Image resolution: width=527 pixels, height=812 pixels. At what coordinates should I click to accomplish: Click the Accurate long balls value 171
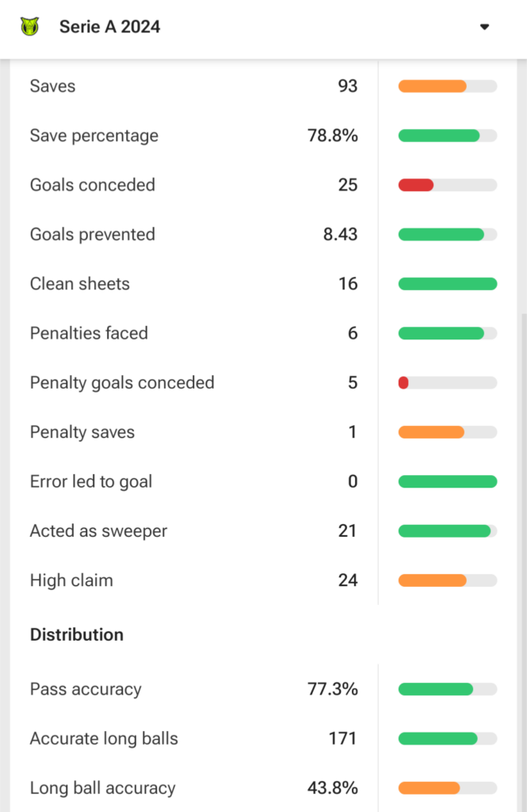tap(342, 739)
